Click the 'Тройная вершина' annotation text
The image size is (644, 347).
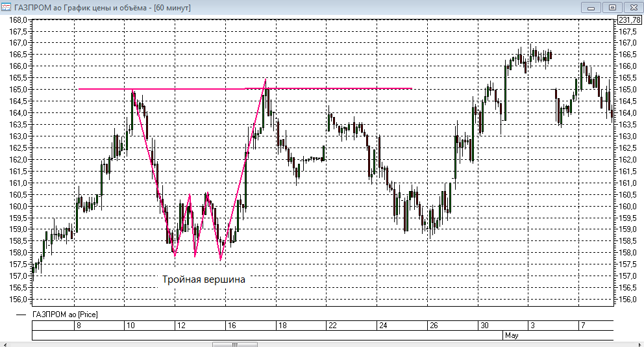(204, 279)
